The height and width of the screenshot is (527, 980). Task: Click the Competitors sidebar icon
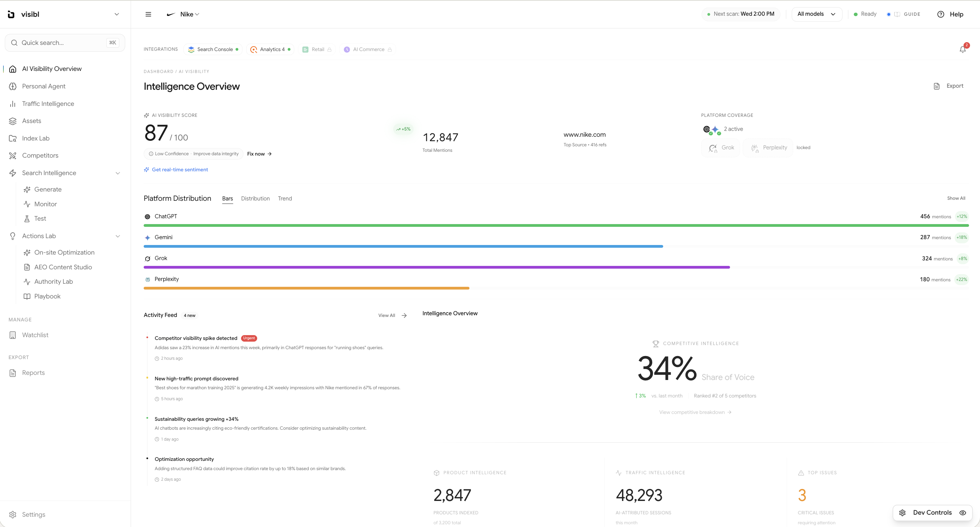13,156
